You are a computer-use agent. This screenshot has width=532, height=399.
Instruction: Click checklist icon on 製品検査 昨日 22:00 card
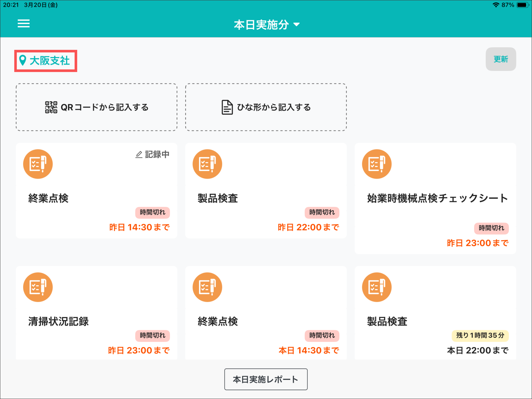pyautogui.click(x=207, y=164)
